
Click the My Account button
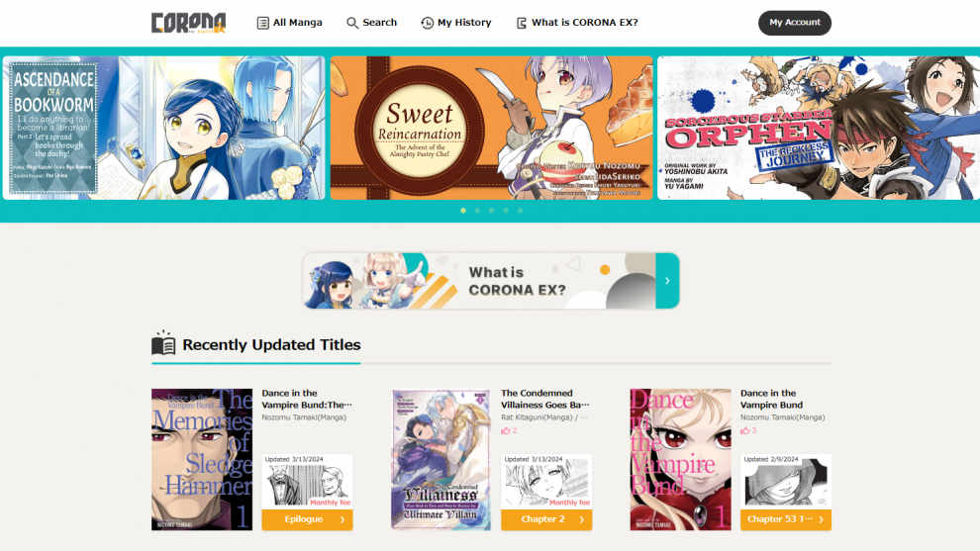[794, 23]
